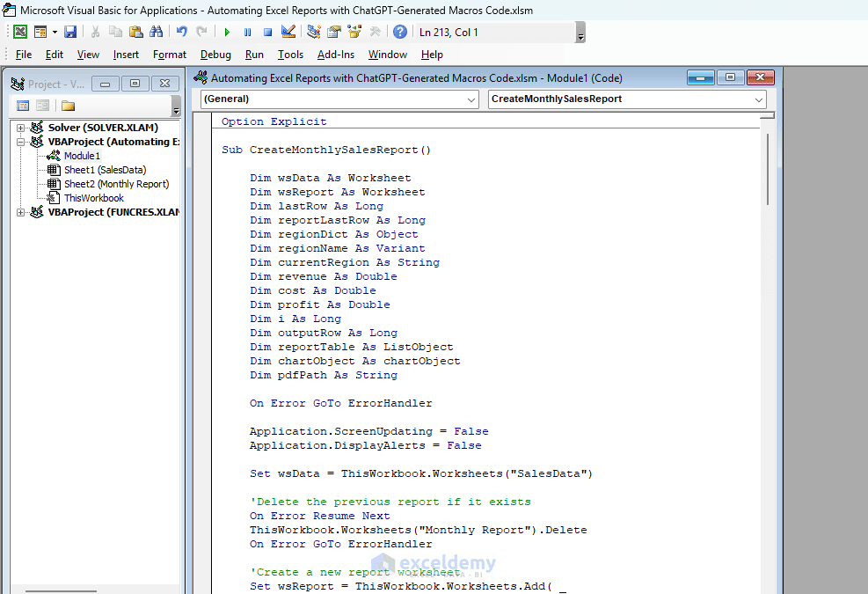The image size is (868, 594).
Task: Open the Debug menu
Action: (x=215, y=55)
